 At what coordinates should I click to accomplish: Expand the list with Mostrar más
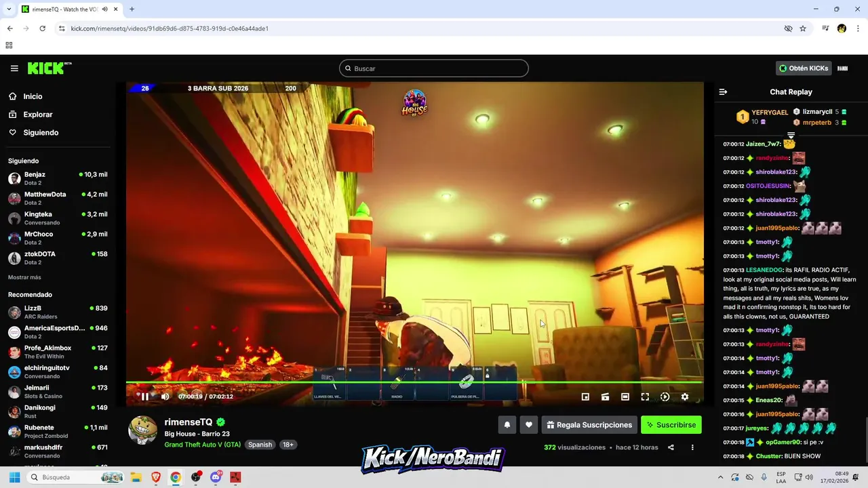tap(24, 277)
